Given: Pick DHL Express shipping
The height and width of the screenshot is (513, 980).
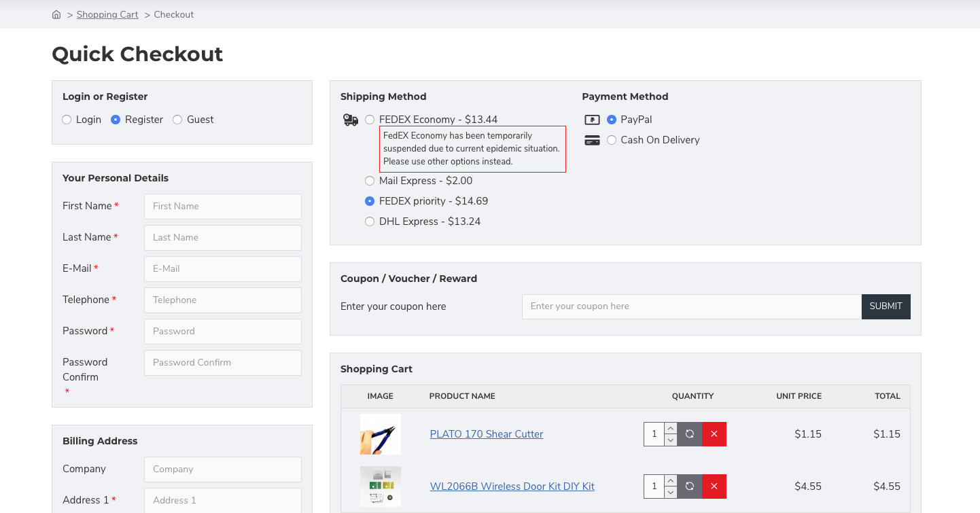Looking at the screenshot, I should (370, 222).
